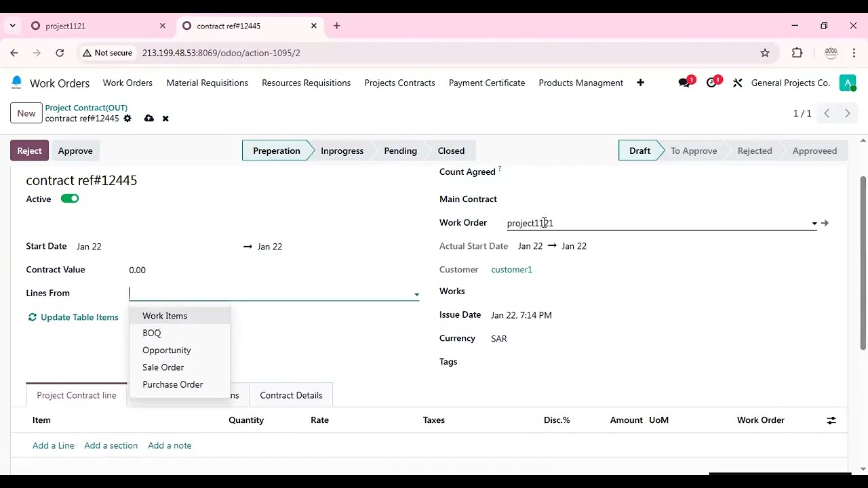Create a New record
The height and width of the screenshot is (488, 868).
click(26, 113)
